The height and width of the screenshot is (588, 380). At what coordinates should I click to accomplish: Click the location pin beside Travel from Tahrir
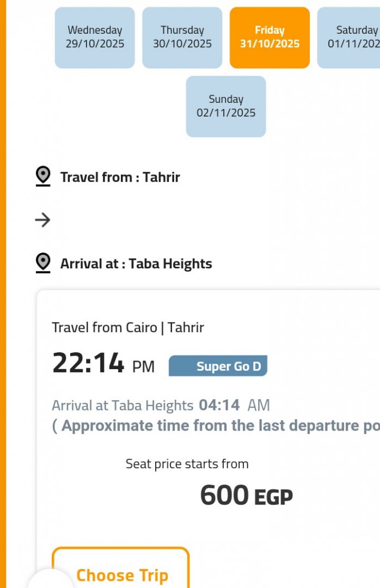[x=43, y=176]
